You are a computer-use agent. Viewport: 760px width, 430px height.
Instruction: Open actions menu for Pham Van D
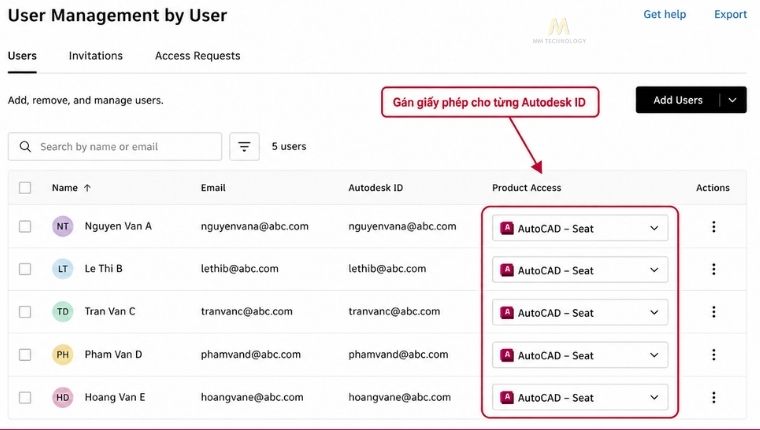713,354
